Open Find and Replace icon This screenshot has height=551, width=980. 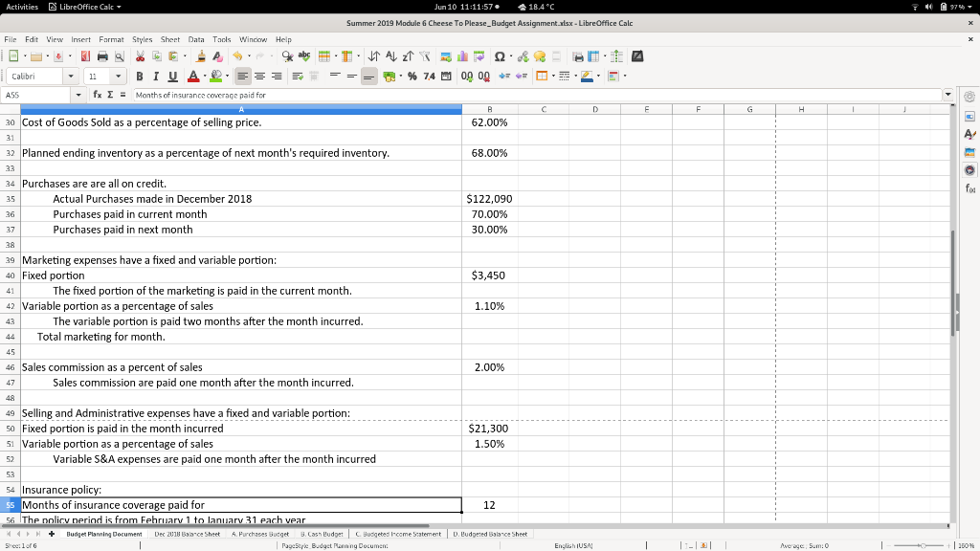287,56
